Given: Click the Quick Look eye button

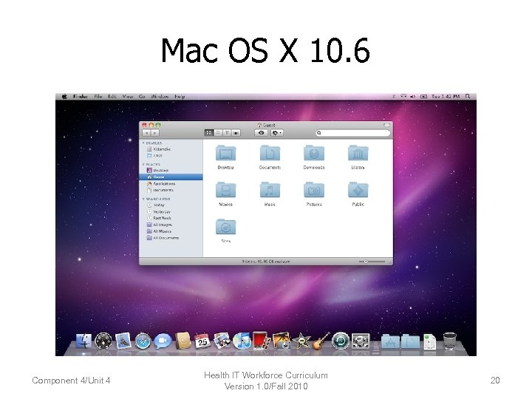Looking at the screenshot, I should pyautogui.click(x=262, y=133).
